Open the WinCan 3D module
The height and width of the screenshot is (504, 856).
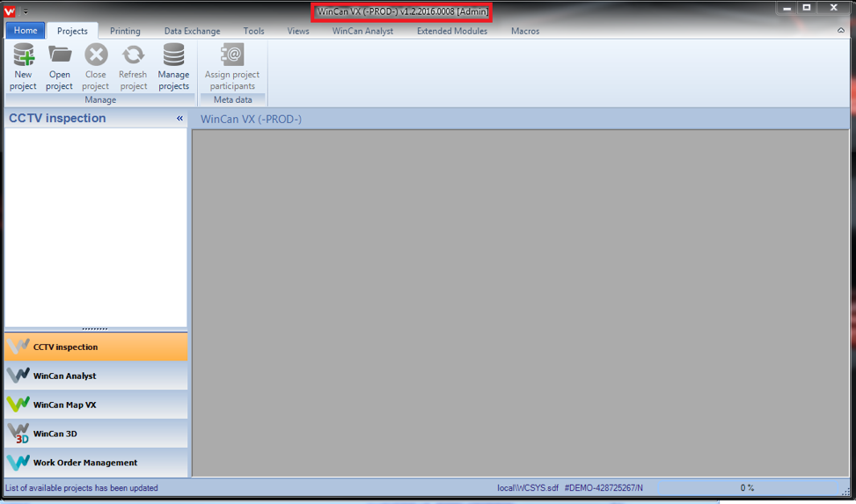tap(96, 434)
